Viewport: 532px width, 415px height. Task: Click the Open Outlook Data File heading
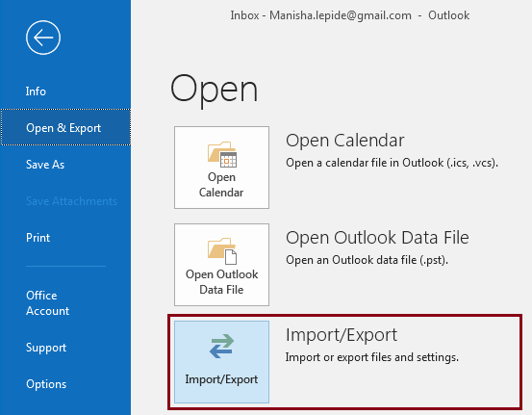pyautogui.click(x=377, y=238)
